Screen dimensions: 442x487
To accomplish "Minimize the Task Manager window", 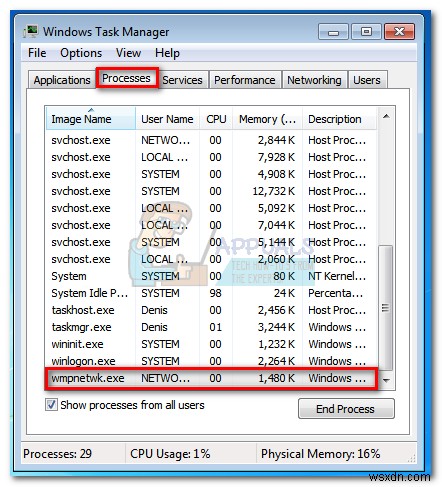I will (333, 32).
